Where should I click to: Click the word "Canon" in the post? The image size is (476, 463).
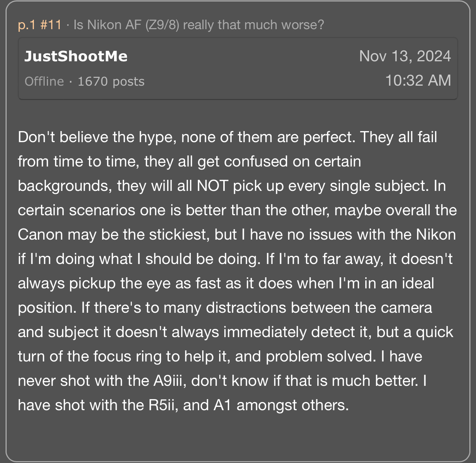[40, 234]
